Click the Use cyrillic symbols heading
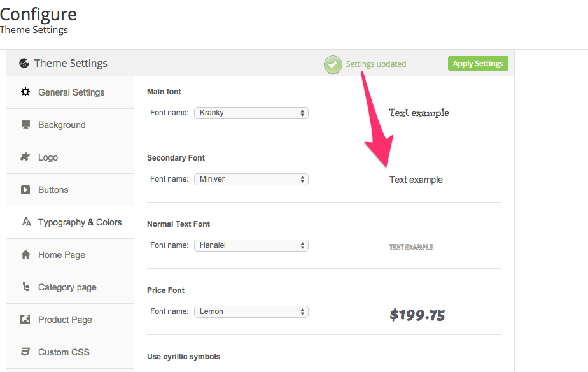Screen dimensions: 588x372 (184, 357)
